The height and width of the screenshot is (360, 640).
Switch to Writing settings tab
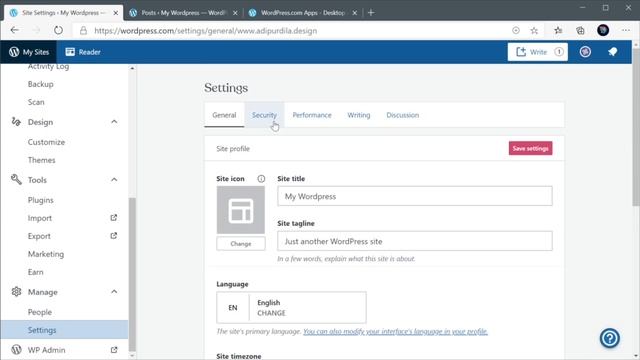coord(359,115)
